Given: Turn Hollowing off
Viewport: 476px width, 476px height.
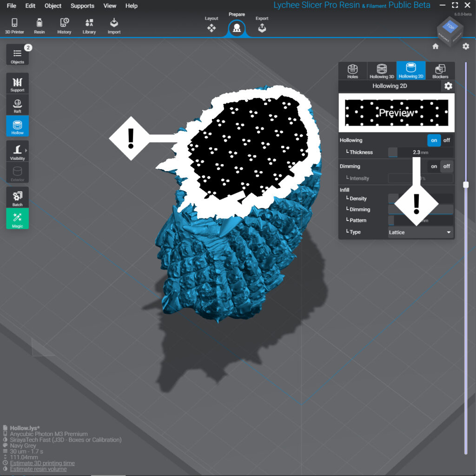Looking at the screenshot, I should coord(446,140).
